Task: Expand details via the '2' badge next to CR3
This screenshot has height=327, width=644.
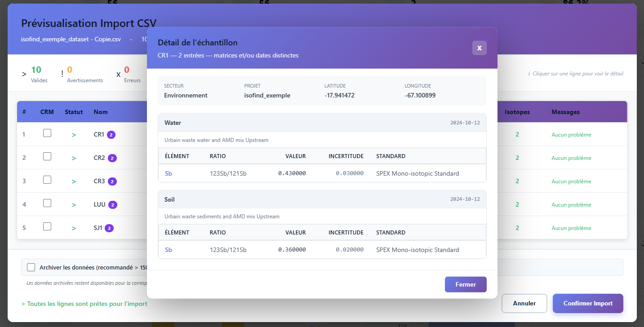Action: pyautogui.click(x=112, y=181)
